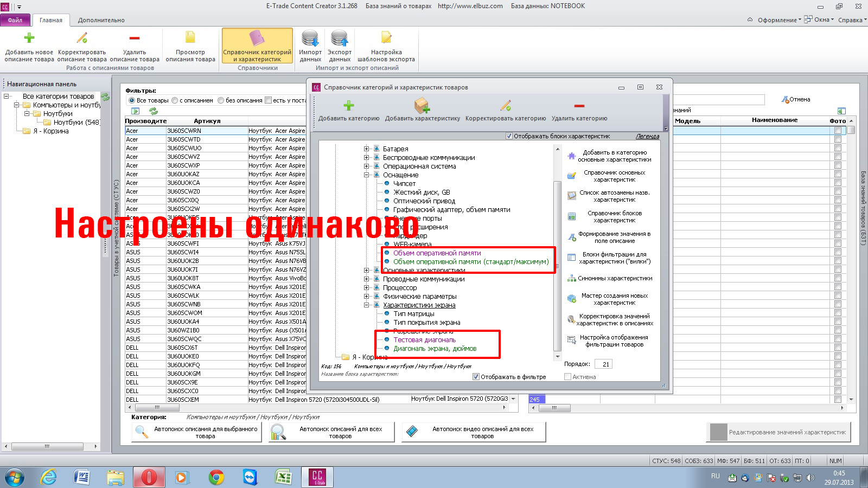This screenshot has width=868, height=488.
Task: Open Настройка шаблонов экспорта
Action: [386, 47]
